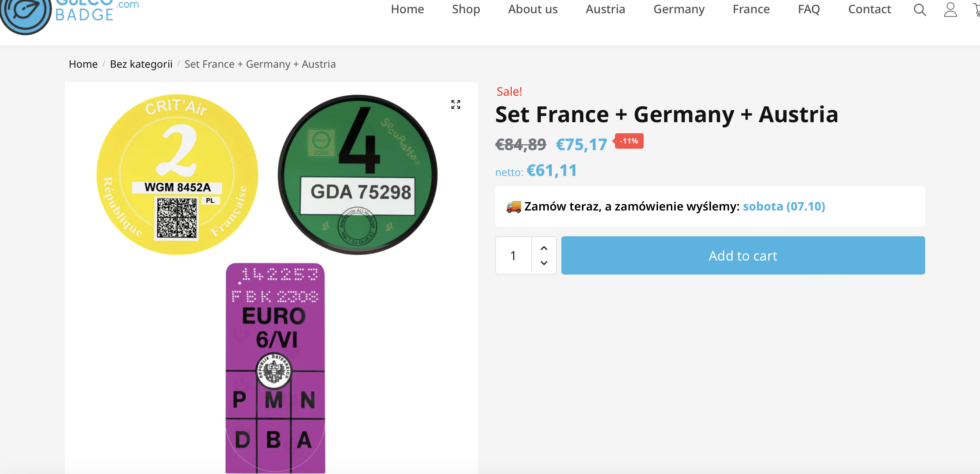The width and height of the screenshot is (980, 474).
Task: Decrease quantity with down arrow
Action: coord(544,263)
